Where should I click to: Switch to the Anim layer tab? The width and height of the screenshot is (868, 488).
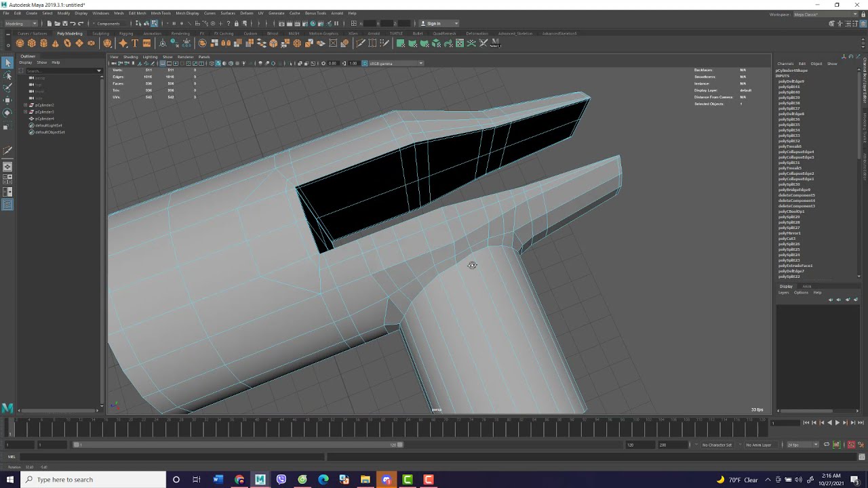pyautogui.click(x=806, y=286)
